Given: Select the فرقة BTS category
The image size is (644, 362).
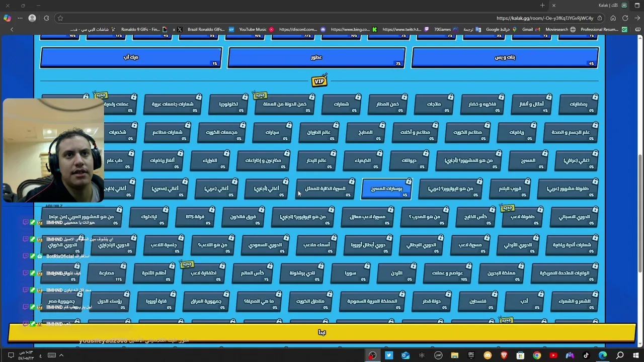Looking at the screenshot, I should 195,217.
